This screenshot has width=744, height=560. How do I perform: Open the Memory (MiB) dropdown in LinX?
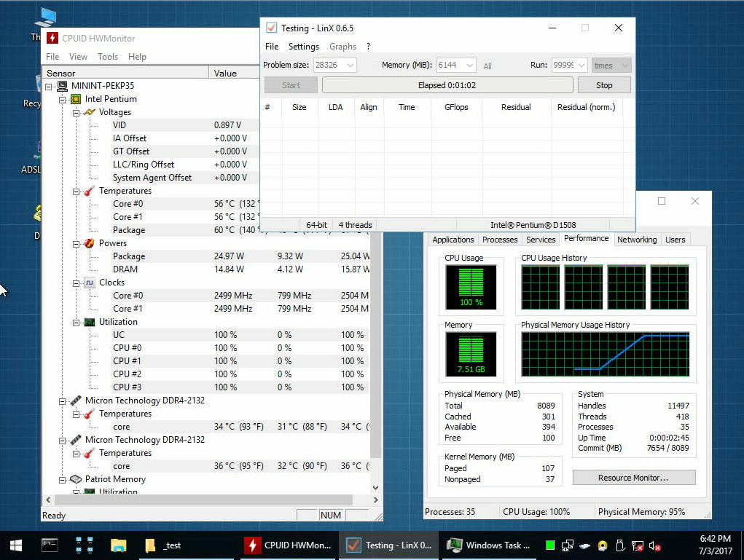470,66
